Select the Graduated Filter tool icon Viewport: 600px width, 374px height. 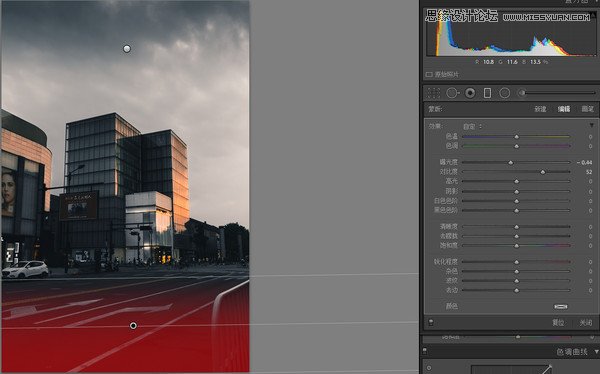coord(487,93)
